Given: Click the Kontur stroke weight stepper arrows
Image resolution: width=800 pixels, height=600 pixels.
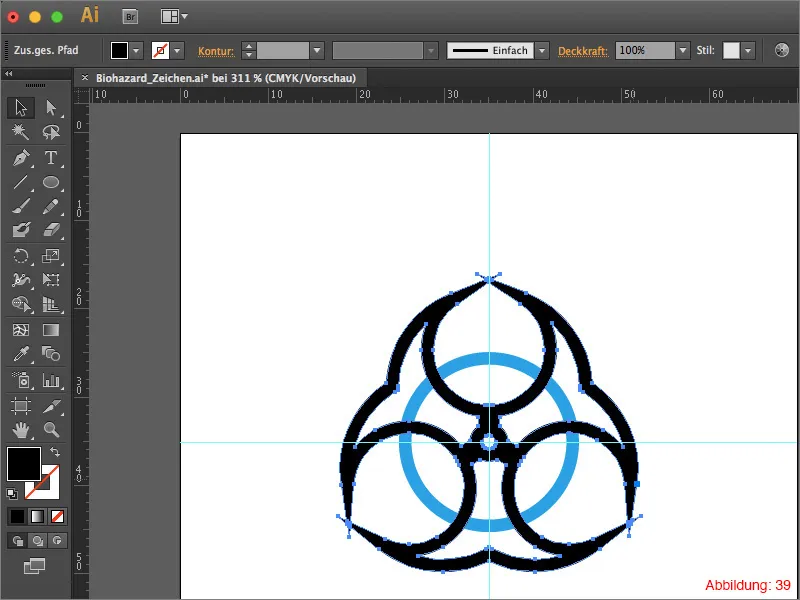Looking at the screenshot, I should coord(248,51).
